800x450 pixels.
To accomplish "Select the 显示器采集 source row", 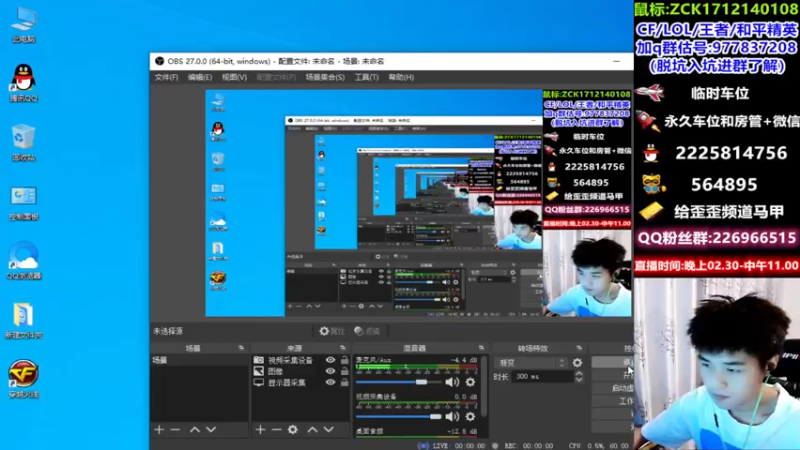I will click(x=301, y=383).
